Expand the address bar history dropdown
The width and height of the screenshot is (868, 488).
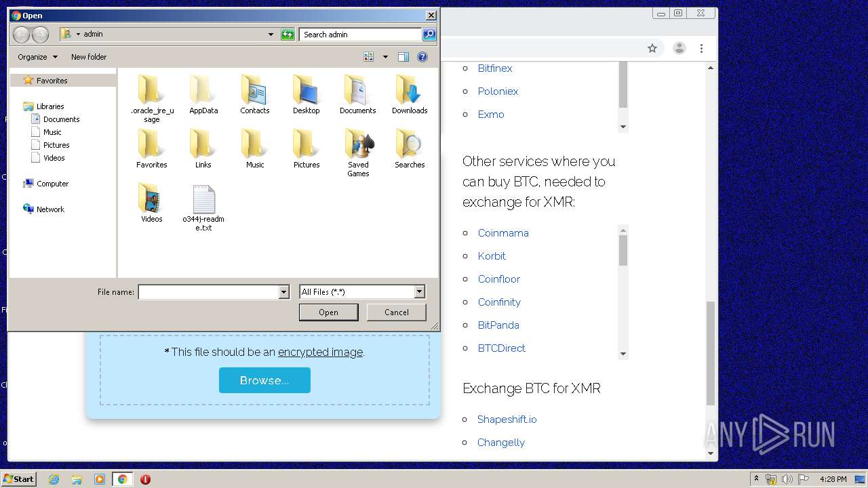tap(271, 35)
